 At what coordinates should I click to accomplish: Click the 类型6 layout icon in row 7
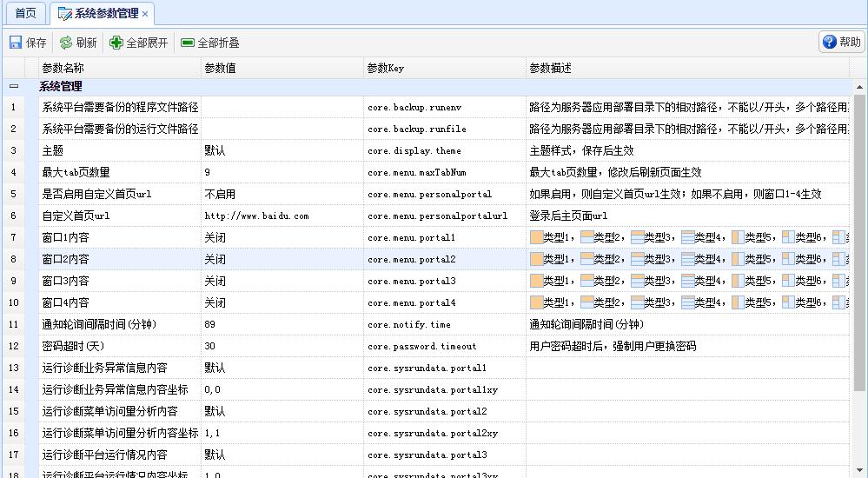click(788, 237)
